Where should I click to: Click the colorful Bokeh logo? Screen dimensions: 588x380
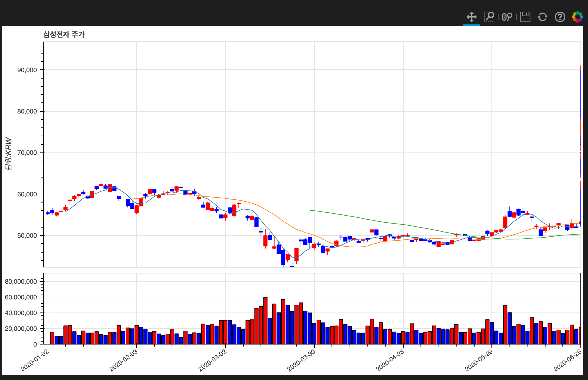pyautogui.click(x=577, y=17)
